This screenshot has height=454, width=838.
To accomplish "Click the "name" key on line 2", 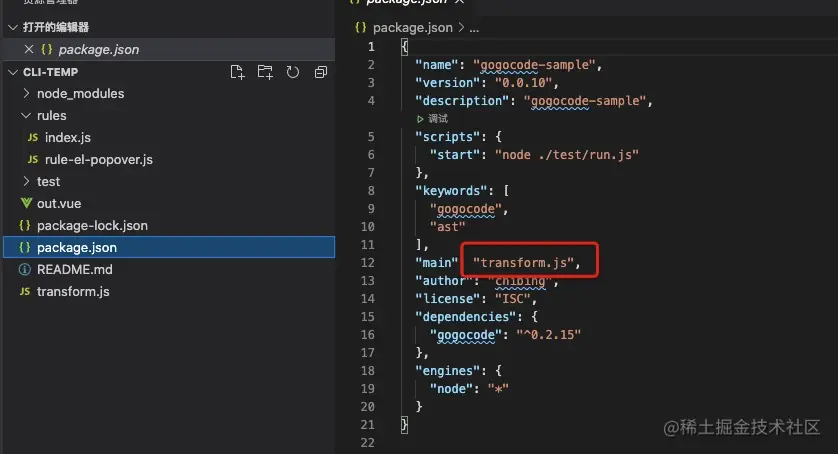I will click(x=437, y=65).
